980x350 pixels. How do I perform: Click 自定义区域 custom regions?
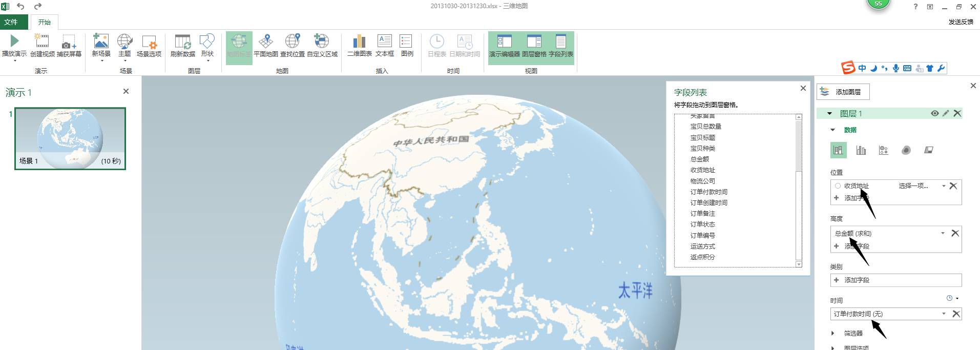click(x=322, y=46)
